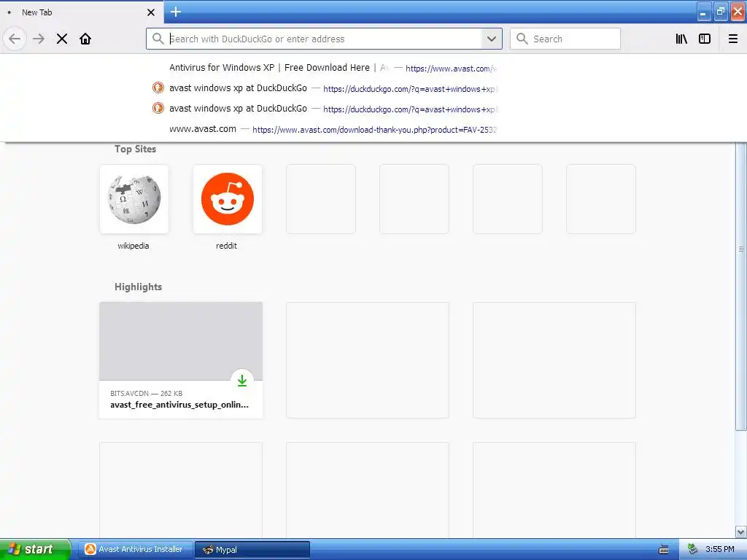Image resolution: width=747 pixels, height=560 pixels.
Task: Open the Library bookshelf icon
Action: pyautogui.click(x=681, y=39)
